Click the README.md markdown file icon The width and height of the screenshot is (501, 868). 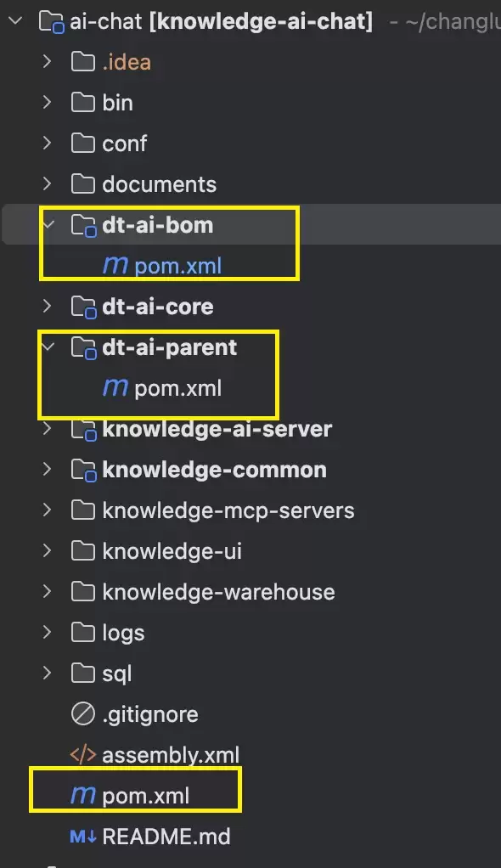(83, 837)
